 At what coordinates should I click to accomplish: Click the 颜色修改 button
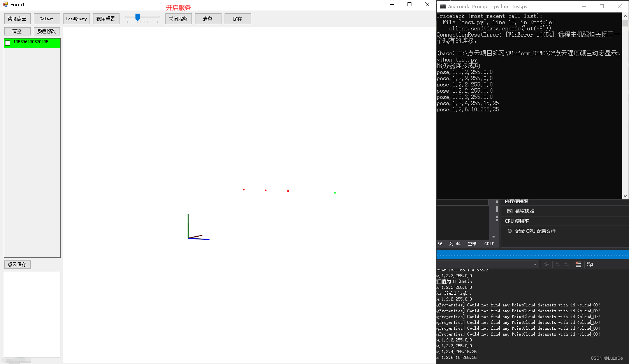(47, 31)
